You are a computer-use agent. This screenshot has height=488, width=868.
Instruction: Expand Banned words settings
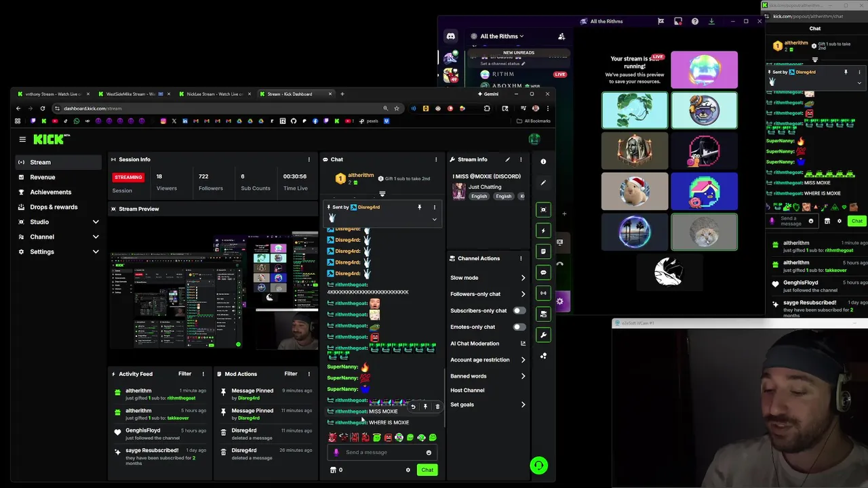tap(523, 376)
